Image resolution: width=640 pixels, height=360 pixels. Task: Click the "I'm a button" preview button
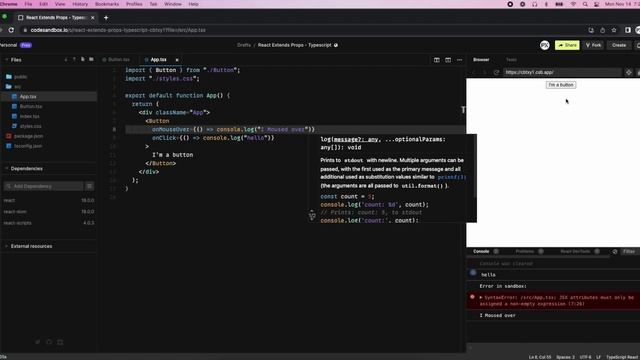point(561,85)
